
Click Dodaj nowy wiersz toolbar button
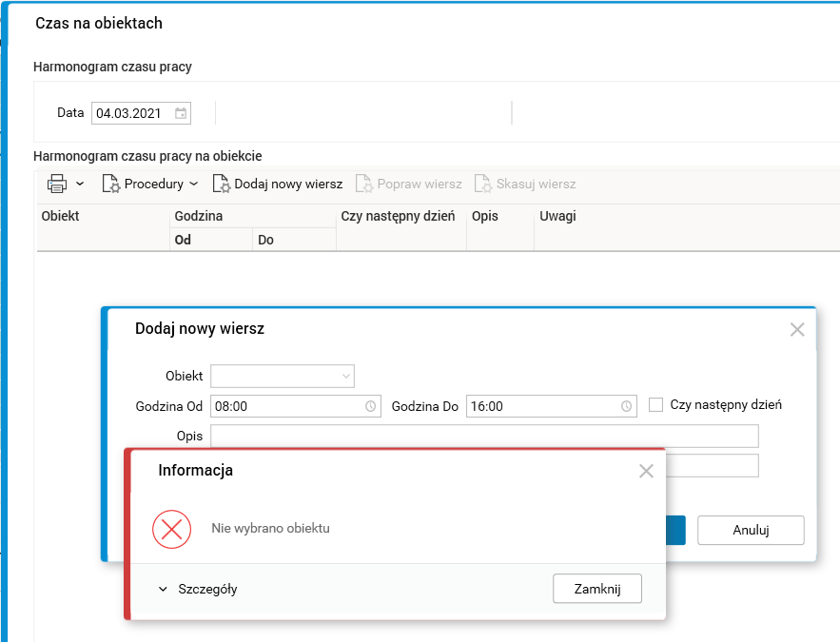[x=278, y=184]
